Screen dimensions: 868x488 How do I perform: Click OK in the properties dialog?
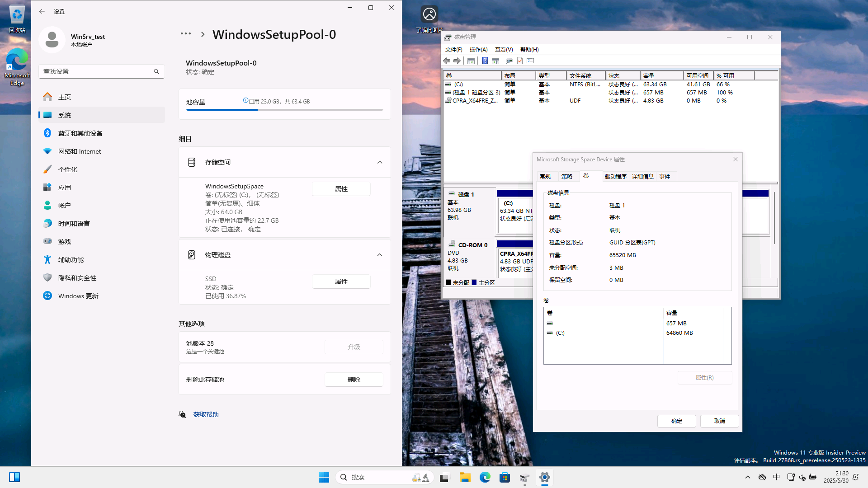677,421
